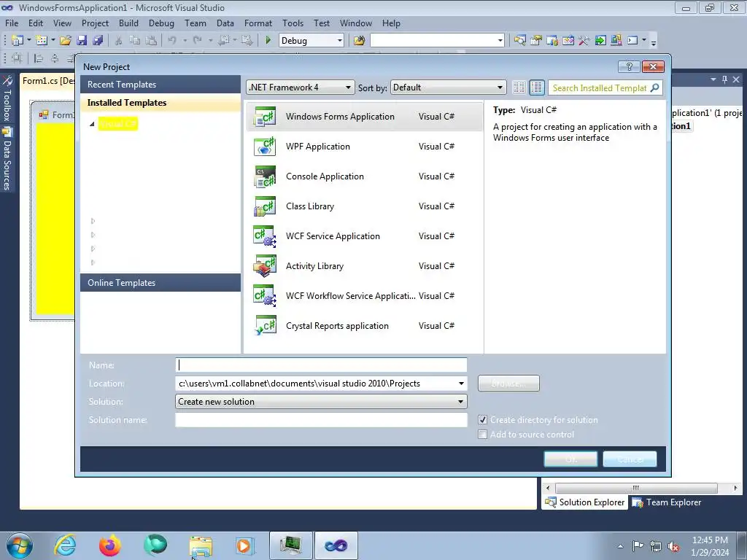Open the Properties Window toolbar icon
The width and height of the screenshot is (747, 560).
536,41
